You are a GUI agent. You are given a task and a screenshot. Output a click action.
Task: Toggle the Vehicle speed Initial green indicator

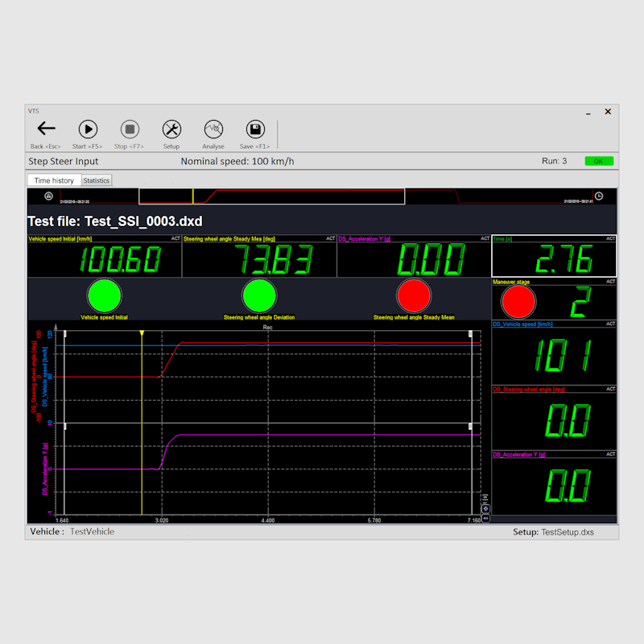tap(105, 296)
